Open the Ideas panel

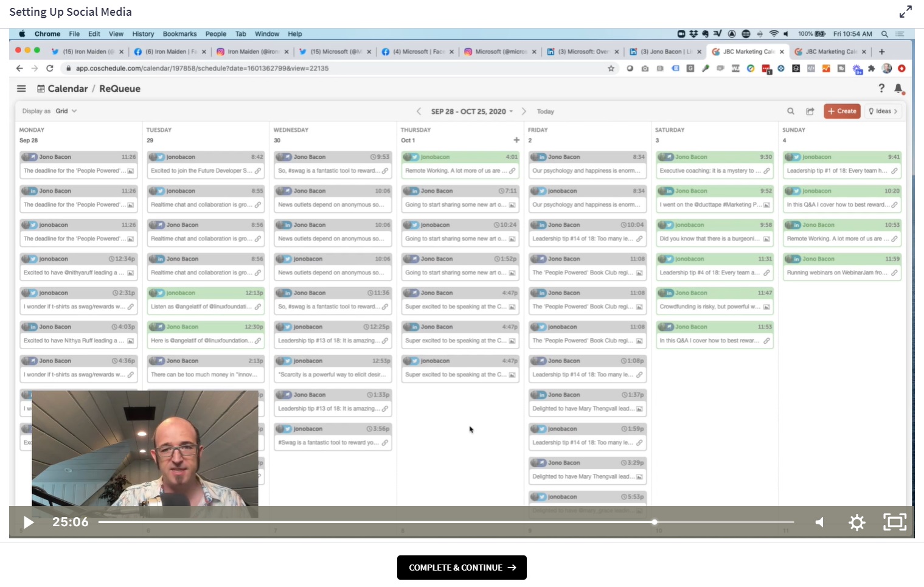pyautogui.click(x=883, y=111)
